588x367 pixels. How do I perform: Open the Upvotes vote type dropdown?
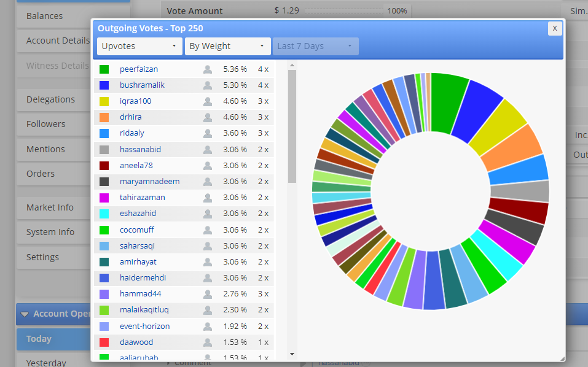139,46
